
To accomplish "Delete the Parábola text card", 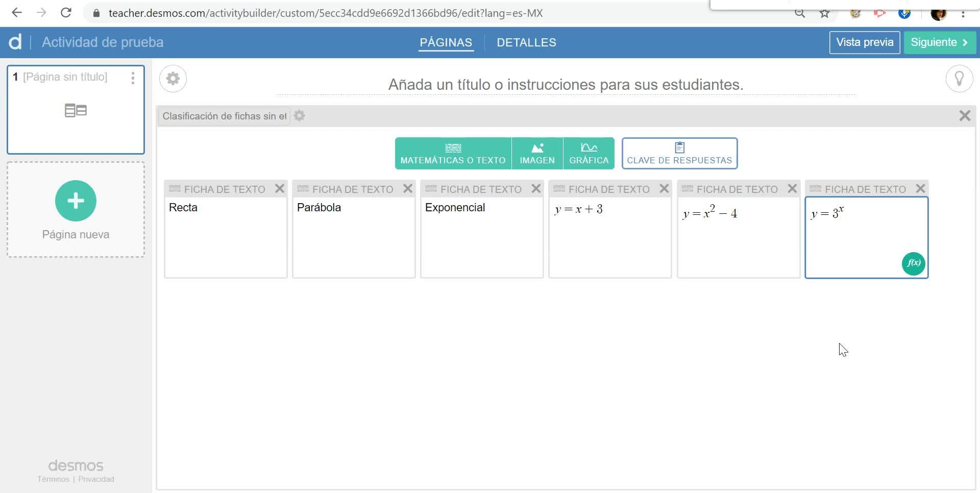I will [408, 189].
